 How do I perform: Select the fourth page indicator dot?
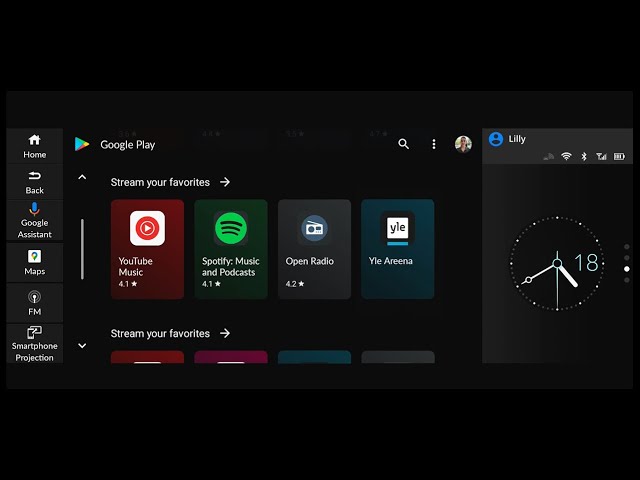pos(627,280)
